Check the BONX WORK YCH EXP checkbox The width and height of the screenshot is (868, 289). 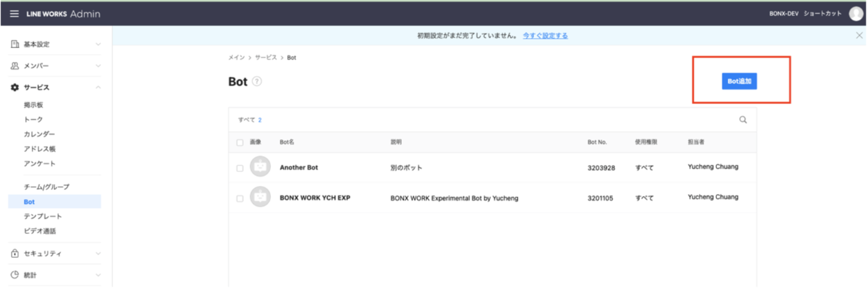[240, 198]
